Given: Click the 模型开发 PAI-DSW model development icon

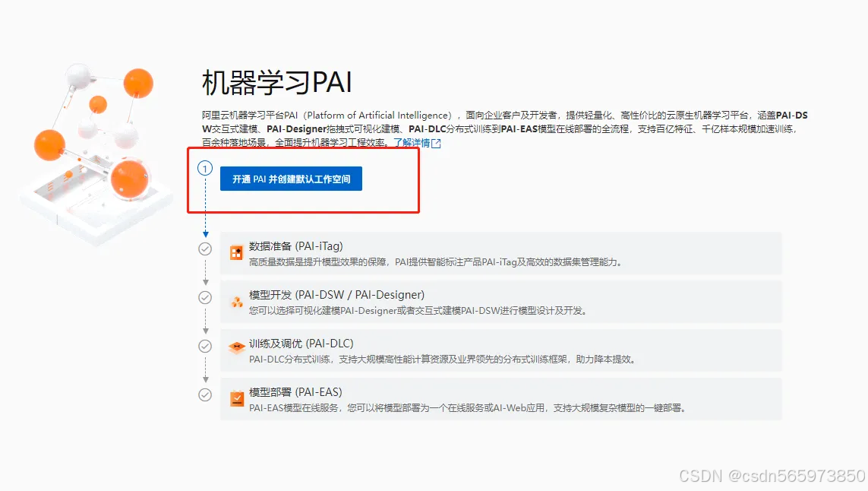Looking at the screenshot, I should tap(235, 299).
